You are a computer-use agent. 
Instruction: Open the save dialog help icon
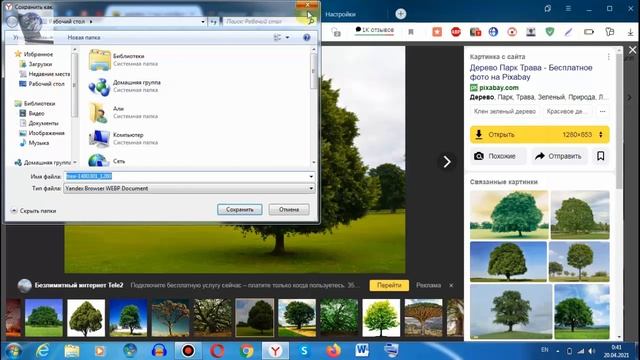point(307,38)
